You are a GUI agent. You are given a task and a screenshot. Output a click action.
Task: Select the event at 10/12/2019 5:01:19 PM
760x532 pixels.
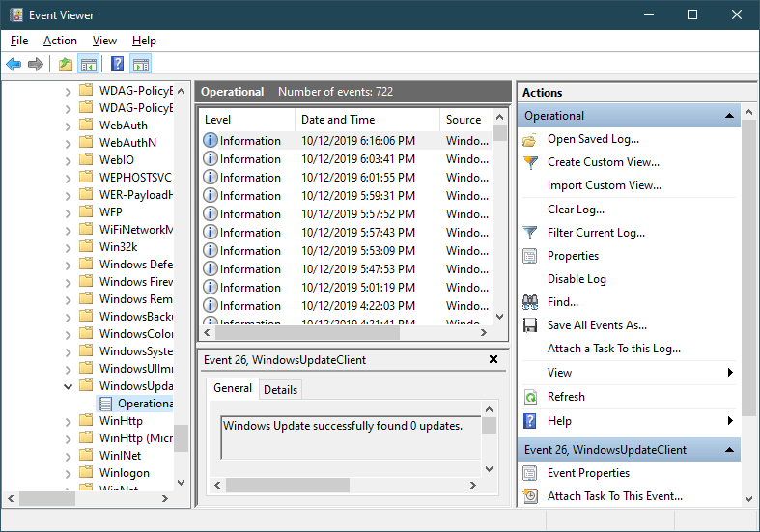346,288
